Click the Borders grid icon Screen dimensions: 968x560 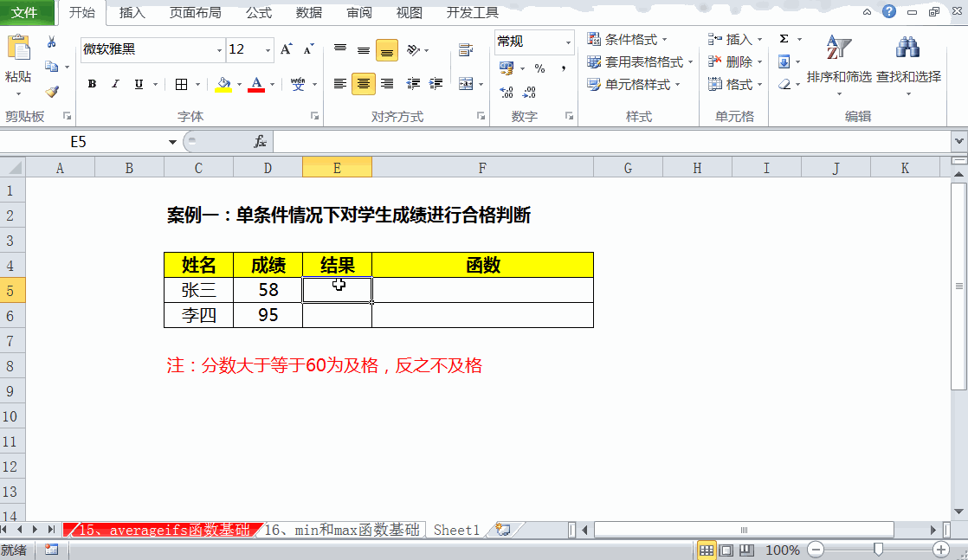pos(182,85)
